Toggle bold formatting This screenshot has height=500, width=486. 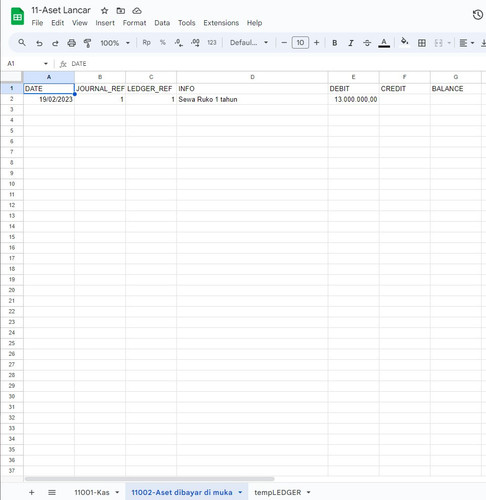pyautogui.click(x=335, y=43)
